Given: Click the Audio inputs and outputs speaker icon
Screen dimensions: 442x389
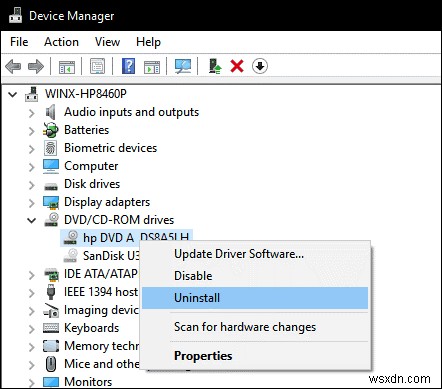Looking at the screenshot, I should (50, 112).
